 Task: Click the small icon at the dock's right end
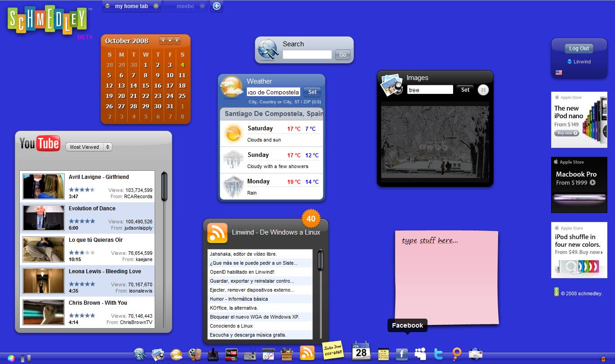tap(603, 358)
